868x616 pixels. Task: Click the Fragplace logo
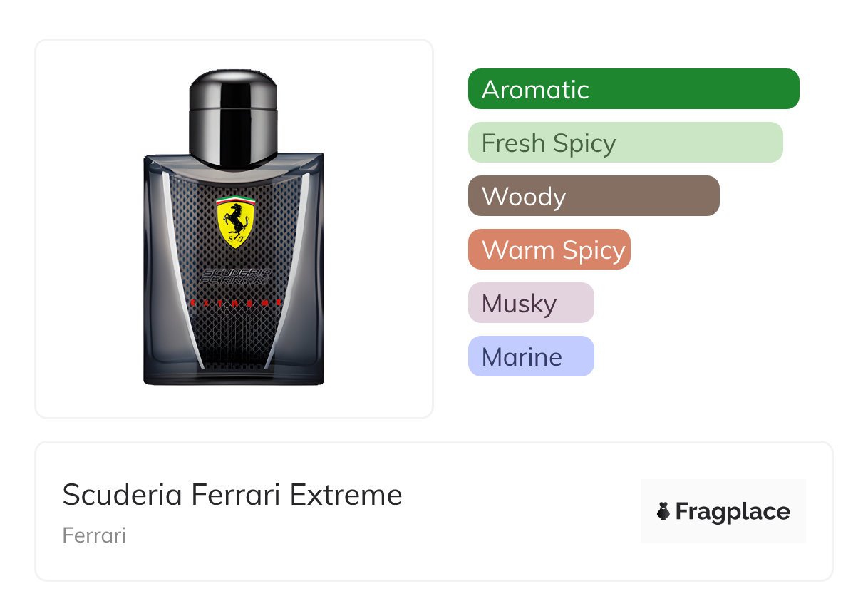723,511
